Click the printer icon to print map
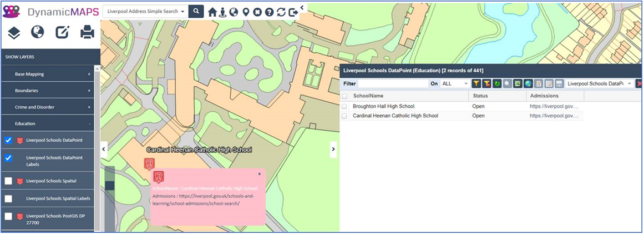 tap(87, 32)
